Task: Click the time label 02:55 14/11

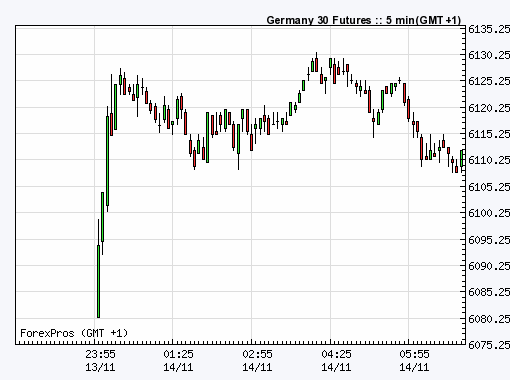Action: pyautogui.click(x=257, y=361)
